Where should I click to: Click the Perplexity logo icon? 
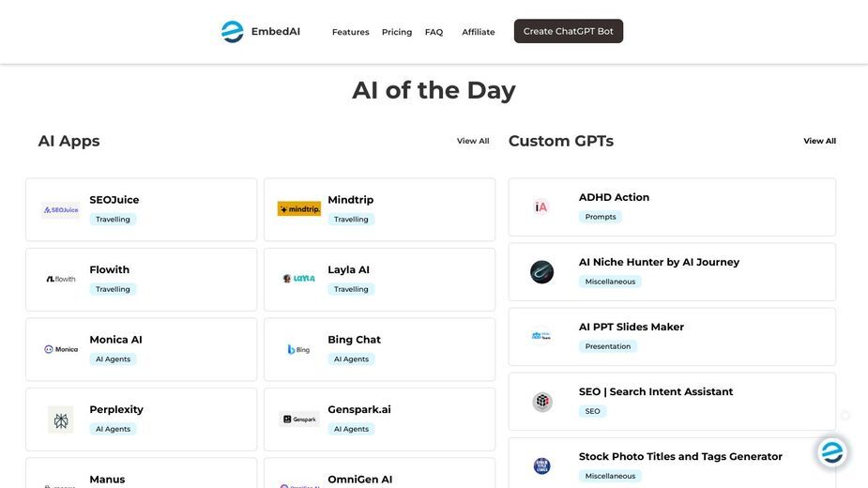point(61,419)
